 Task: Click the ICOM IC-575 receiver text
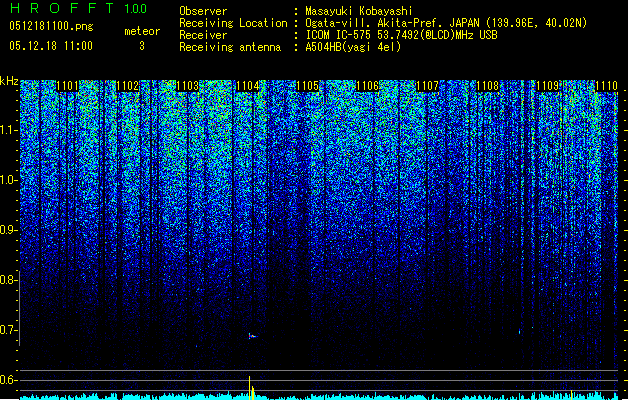click(x=401, y=35)
